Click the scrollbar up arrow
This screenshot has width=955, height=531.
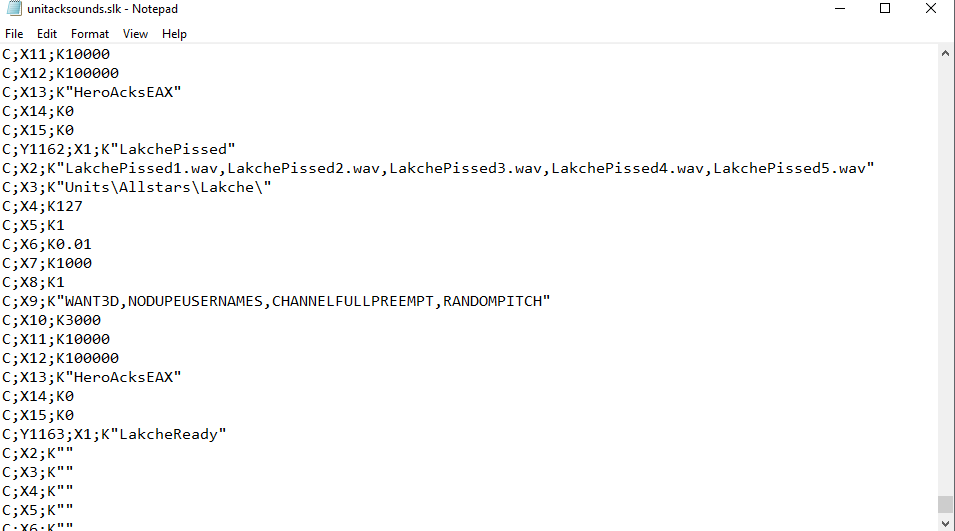pos(945,53)
